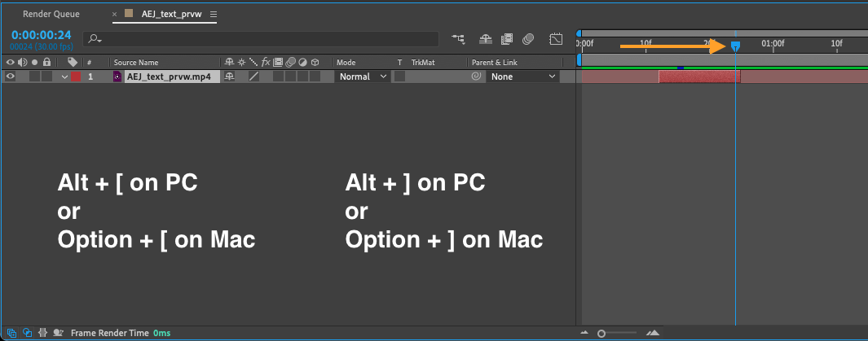
Task: Open the Parent None dropdown
Action: pos(522,77)
